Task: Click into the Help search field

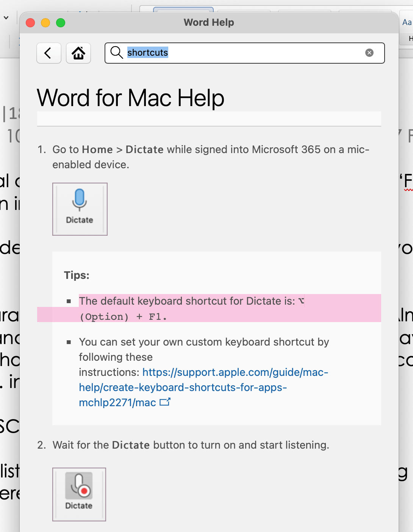Action: pyautogui.click(x=245, y=53)
